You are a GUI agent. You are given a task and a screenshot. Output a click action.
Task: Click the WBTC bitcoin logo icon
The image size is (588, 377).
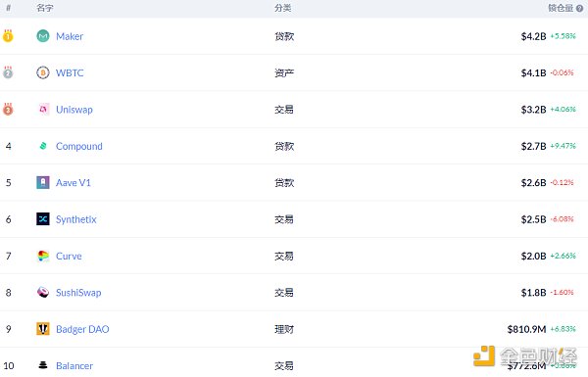tap(43, 72)
